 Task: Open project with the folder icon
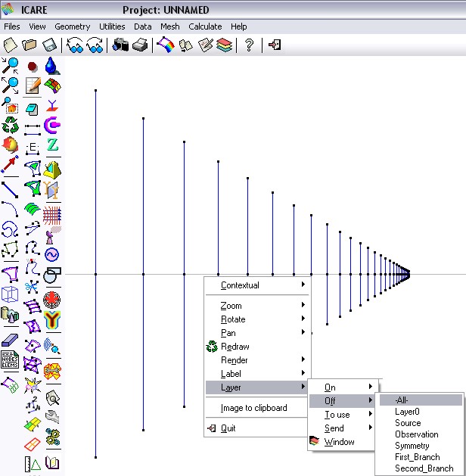[x=30, y=45]
